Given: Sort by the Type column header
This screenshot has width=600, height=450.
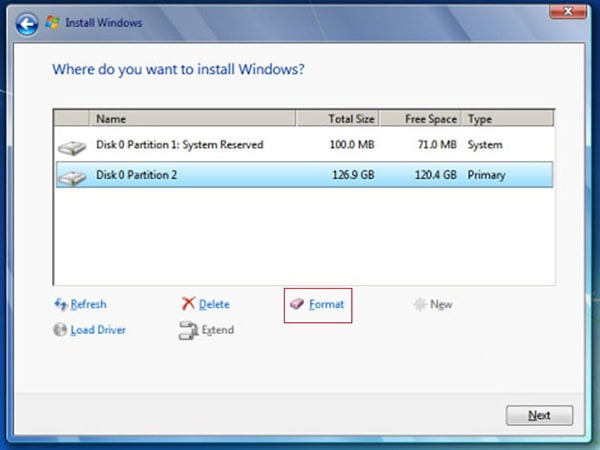Looking at the screenshot, I should tap(507, 119).
